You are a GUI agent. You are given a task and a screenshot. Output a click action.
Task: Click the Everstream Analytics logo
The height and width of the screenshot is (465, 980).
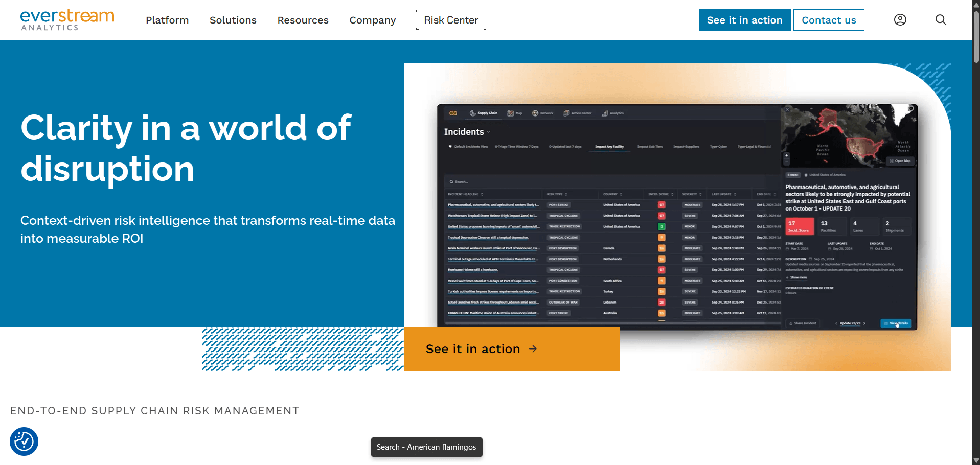(x=67, y=20)
